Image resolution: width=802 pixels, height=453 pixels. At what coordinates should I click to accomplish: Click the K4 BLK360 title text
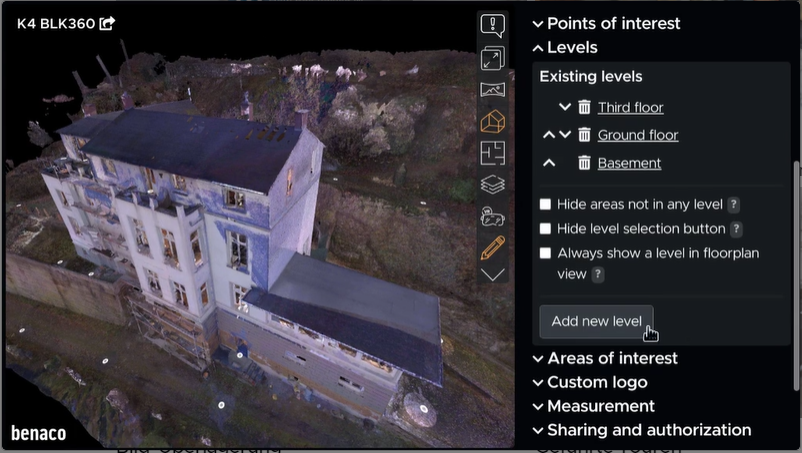coord(56,24)
